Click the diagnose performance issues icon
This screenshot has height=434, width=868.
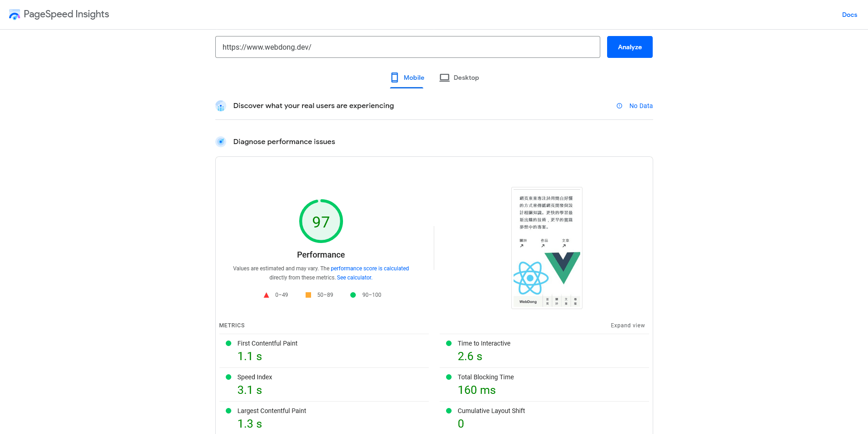221,142
